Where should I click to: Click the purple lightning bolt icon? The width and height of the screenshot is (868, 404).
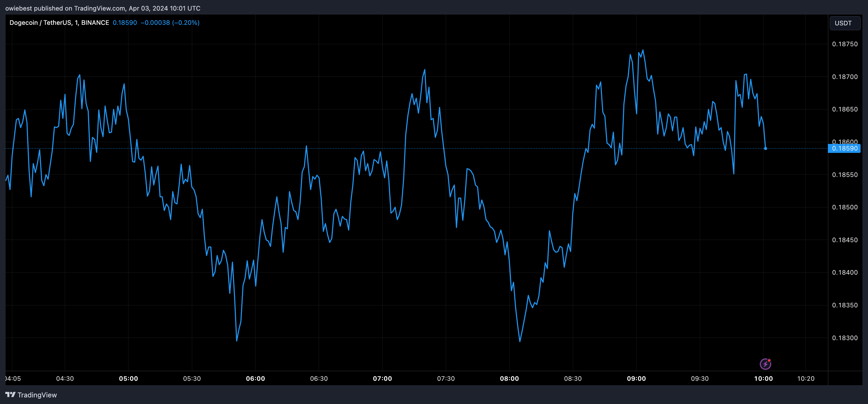(765, 364)
